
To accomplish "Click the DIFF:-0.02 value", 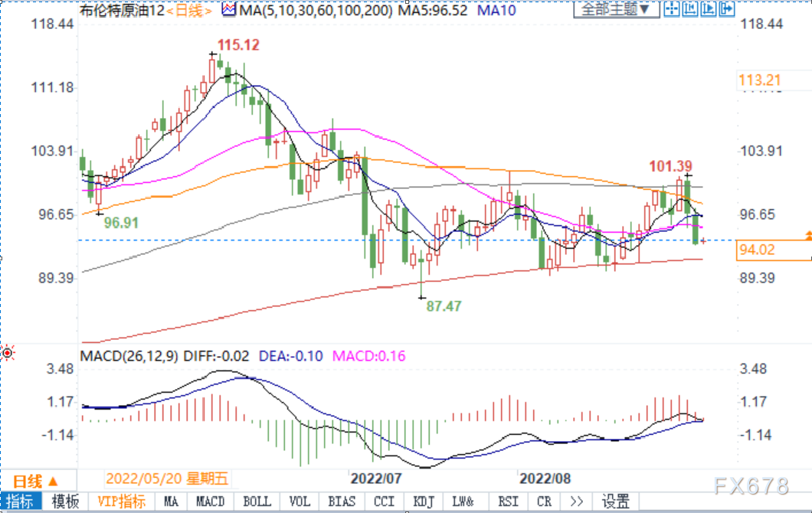I will coord(217,356).
